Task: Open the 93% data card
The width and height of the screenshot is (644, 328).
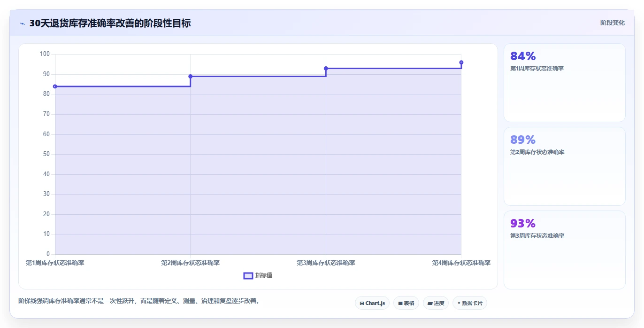Action: point(564,250)
